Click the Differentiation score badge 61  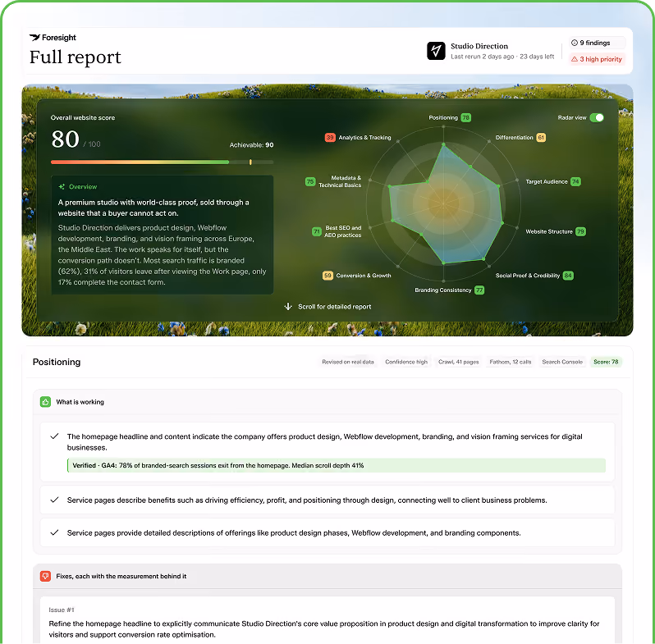click(x=541, y=137)
